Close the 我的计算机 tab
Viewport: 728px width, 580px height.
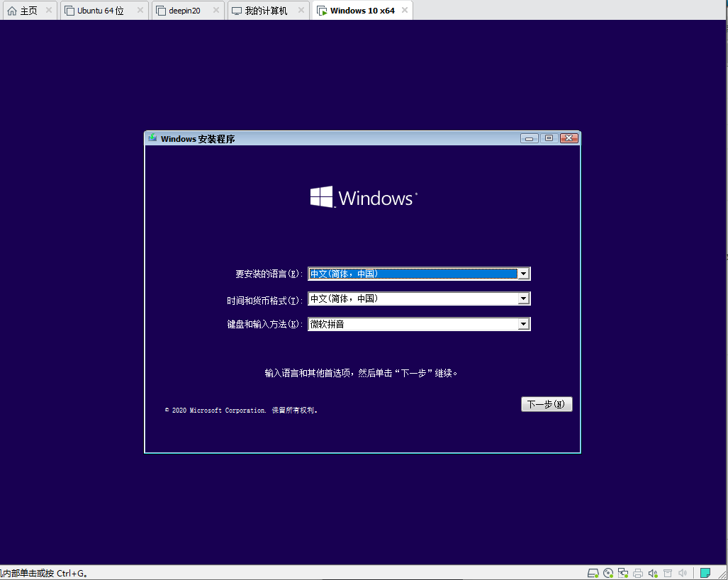click(301, 10)
